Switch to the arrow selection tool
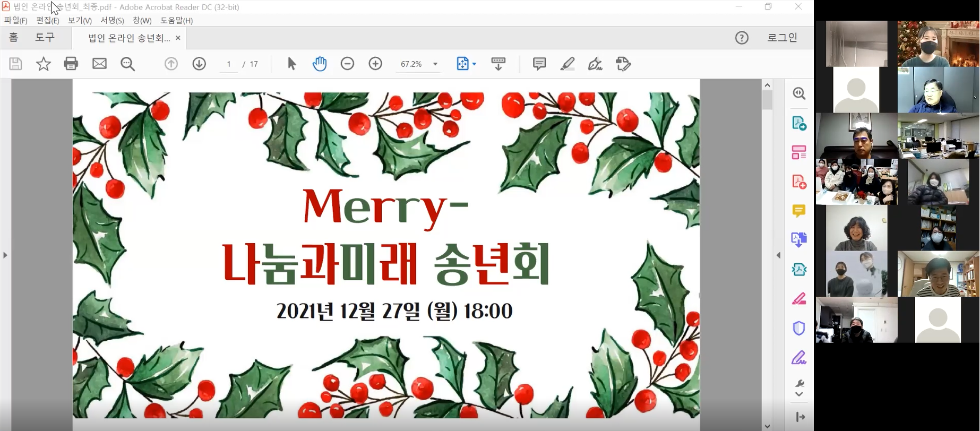980x431 pixels. point(291,64)
